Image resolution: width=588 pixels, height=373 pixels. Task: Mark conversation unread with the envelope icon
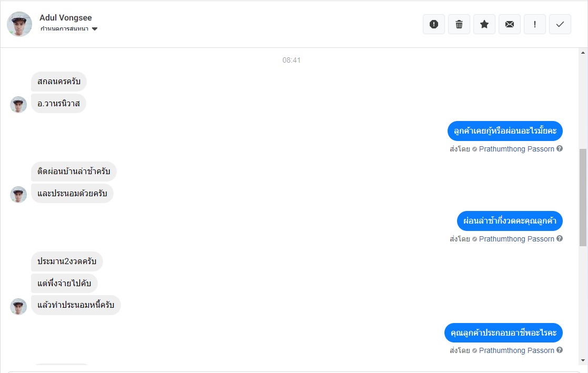click(x=510, y=24)
